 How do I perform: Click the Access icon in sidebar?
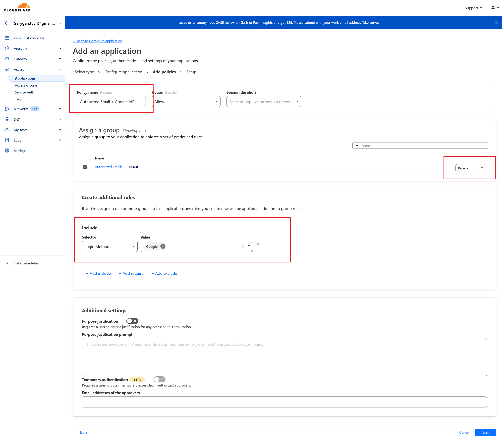[x=7, y=69]
